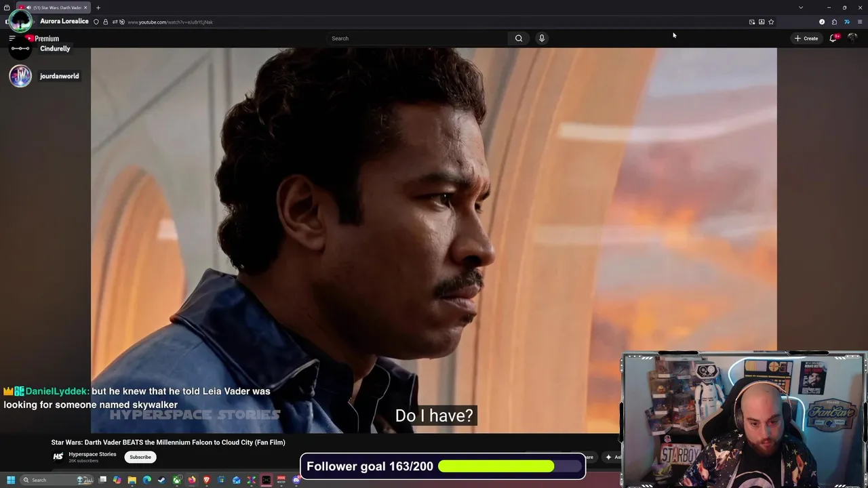Viewport: 868px width, 488px height.
Task: Open the translate extension icon
Action: [846, 22]
